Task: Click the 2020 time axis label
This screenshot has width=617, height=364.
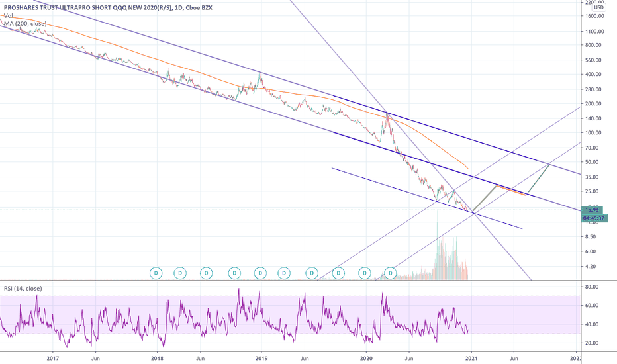Action: (x=366, y=359)
